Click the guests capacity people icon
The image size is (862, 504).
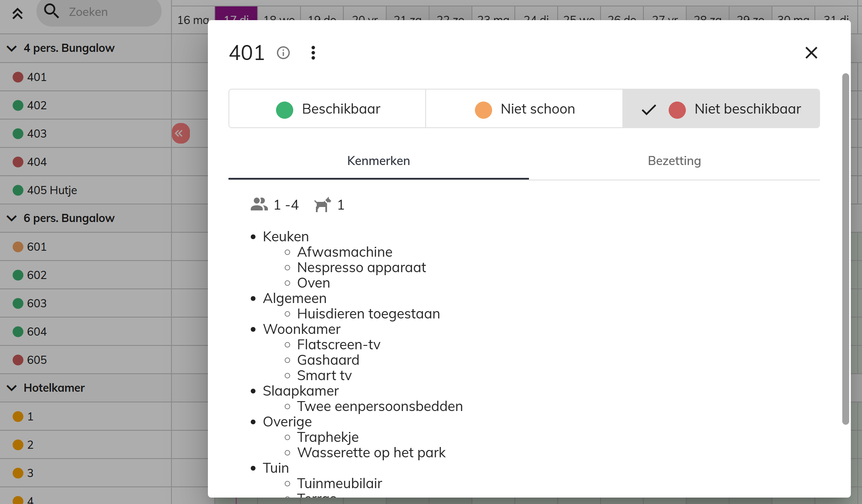pos(259,204)
